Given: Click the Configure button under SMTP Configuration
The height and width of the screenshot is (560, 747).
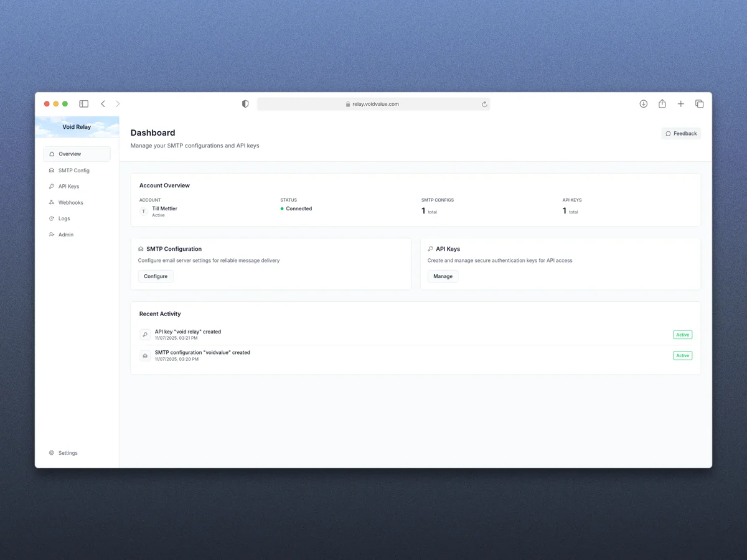Looking at the screenshot, I should point(155,276).
